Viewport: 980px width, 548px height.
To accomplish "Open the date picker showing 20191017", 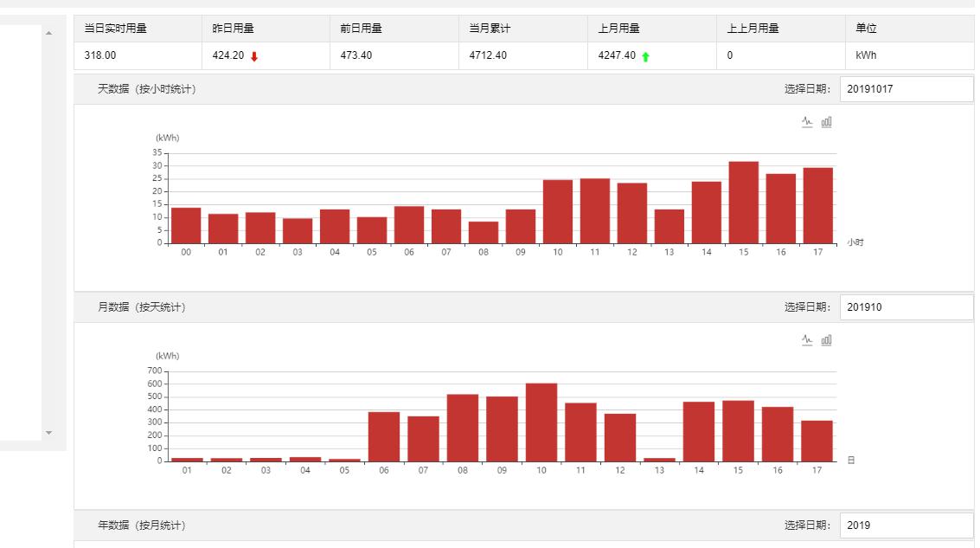I will [x=906, y=89].
